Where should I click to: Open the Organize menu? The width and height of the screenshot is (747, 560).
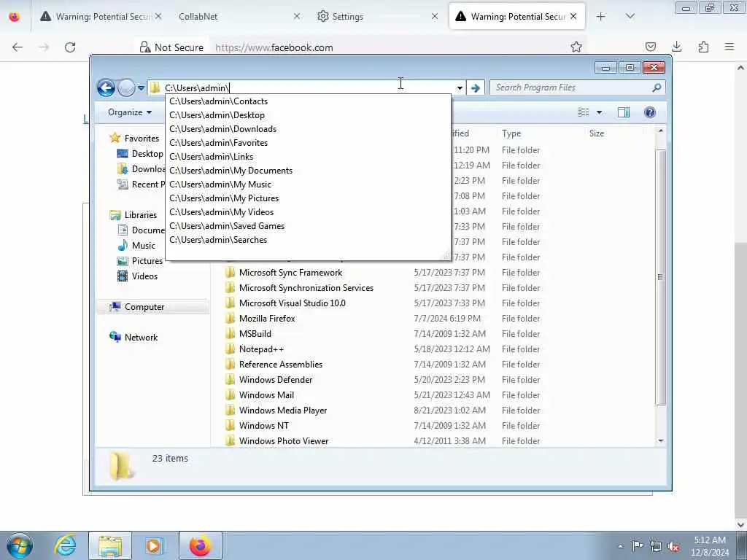tap(130, 112)
